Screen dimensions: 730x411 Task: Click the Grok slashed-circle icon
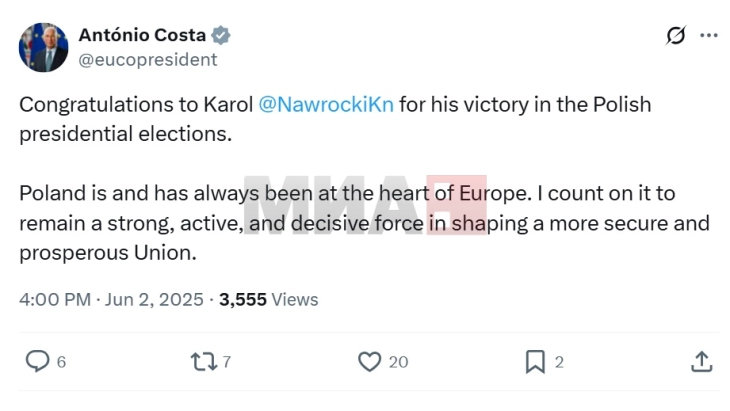(676, 35)
